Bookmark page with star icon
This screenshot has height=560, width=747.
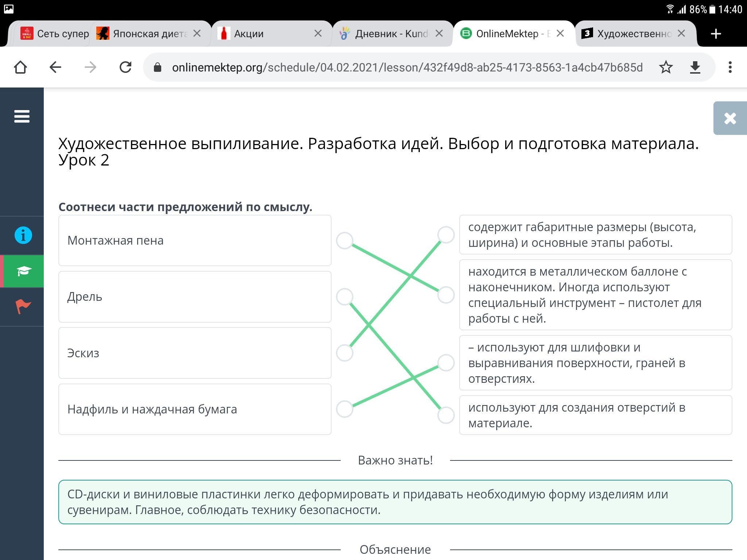click(x=666, y=67)
